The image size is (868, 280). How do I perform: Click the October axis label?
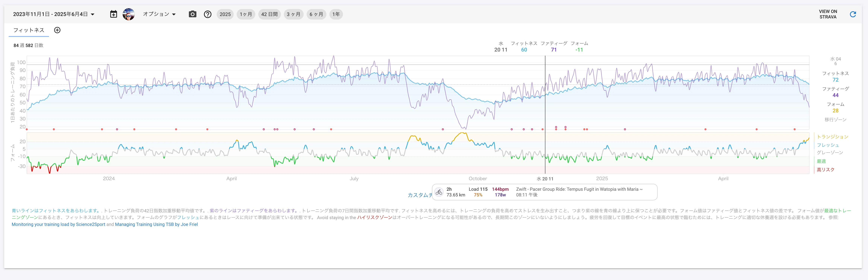[477, 178]
